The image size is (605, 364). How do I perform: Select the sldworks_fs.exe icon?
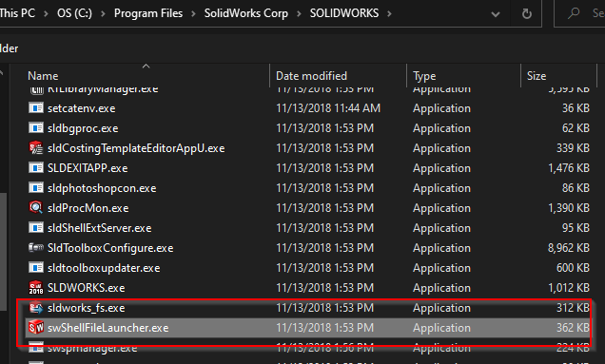click(36, 307)
